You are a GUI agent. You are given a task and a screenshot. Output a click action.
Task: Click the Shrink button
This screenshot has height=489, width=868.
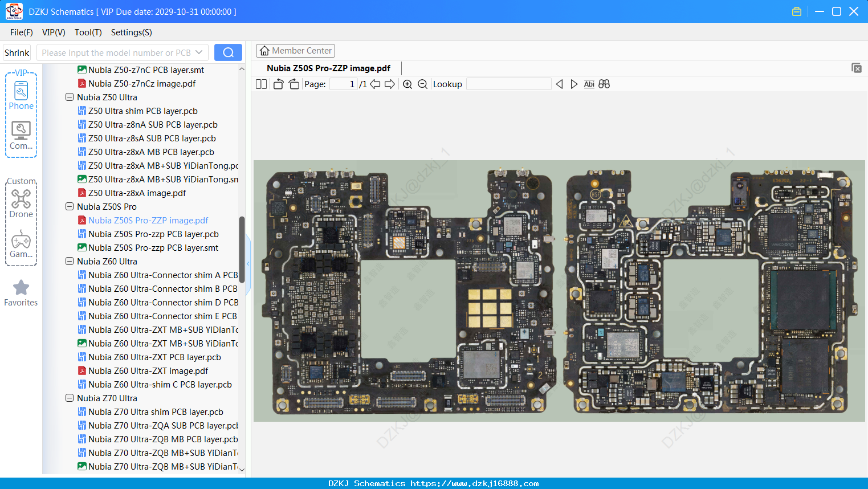pos(17,52)
